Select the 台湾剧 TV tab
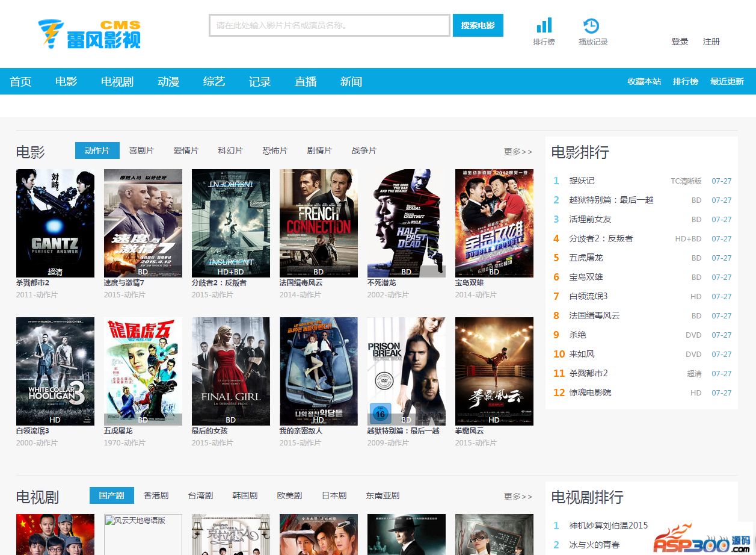756x555 pixels. [200, 495]
